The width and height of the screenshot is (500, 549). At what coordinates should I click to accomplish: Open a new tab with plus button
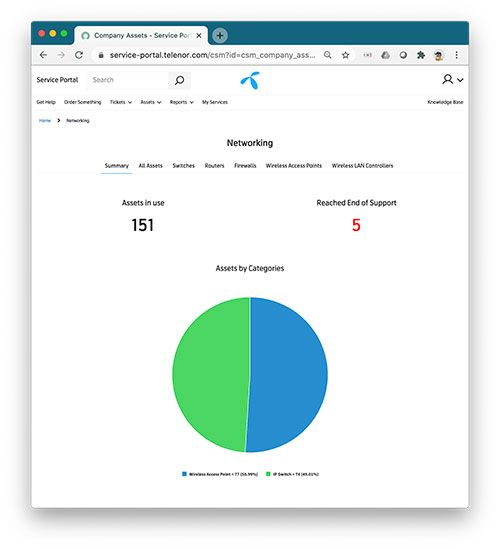click(220, 35)
